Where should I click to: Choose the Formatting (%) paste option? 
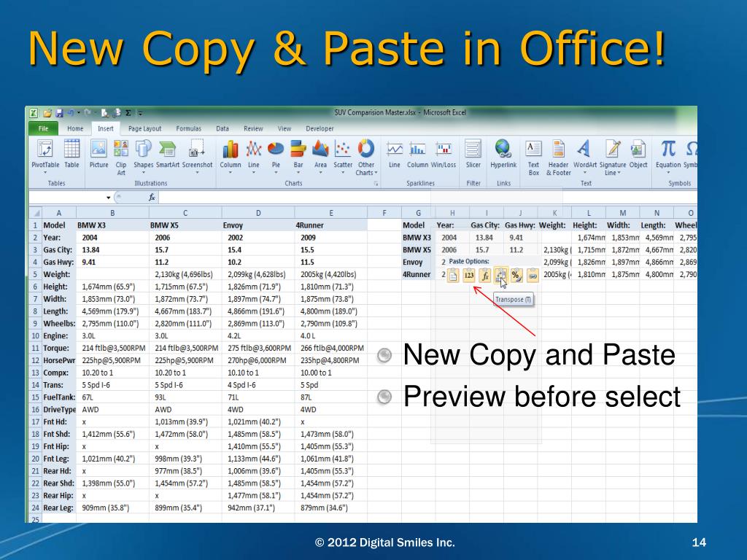[516, 275]
